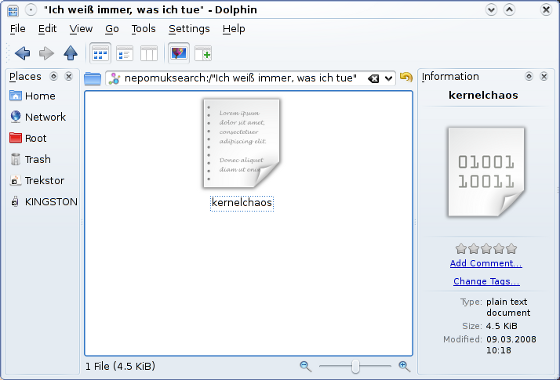The image size is (560, 380).
Task: Go back with the blue left arrow
Action: pyautogui.click(x=22, y=53)
